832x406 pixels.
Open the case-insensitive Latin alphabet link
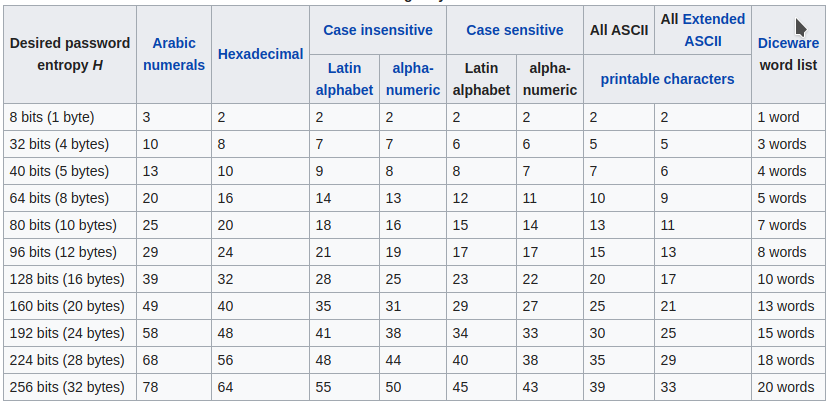point(344,79)
